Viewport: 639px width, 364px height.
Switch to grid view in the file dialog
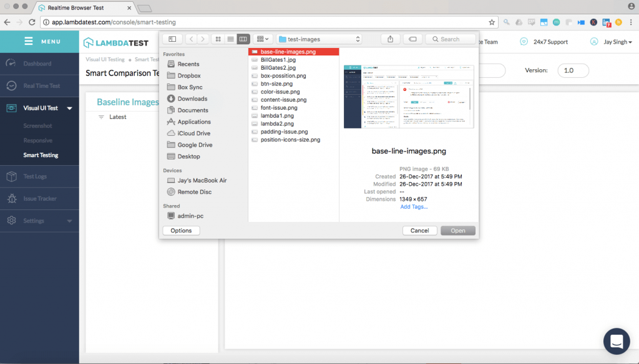[x=218, y=39]
